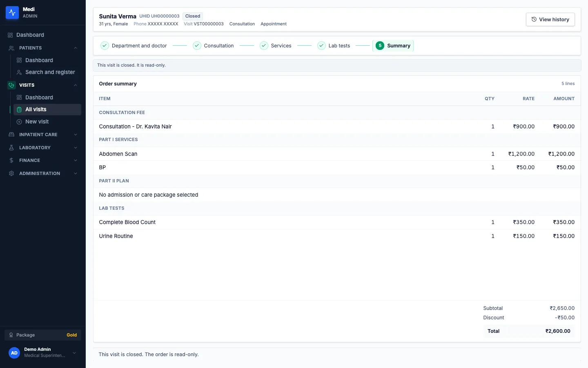
Task: Click the Urine Routine item
Action: click(x=116, y=236)
